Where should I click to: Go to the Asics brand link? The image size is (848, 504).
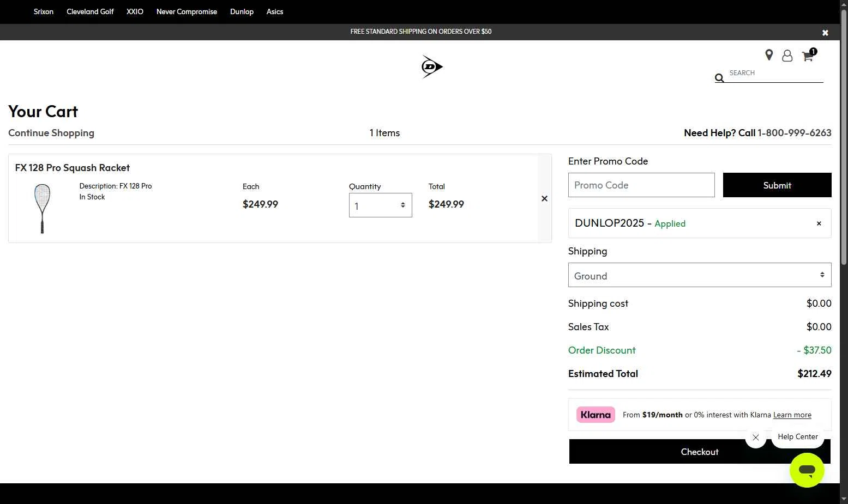coord(275,11)
